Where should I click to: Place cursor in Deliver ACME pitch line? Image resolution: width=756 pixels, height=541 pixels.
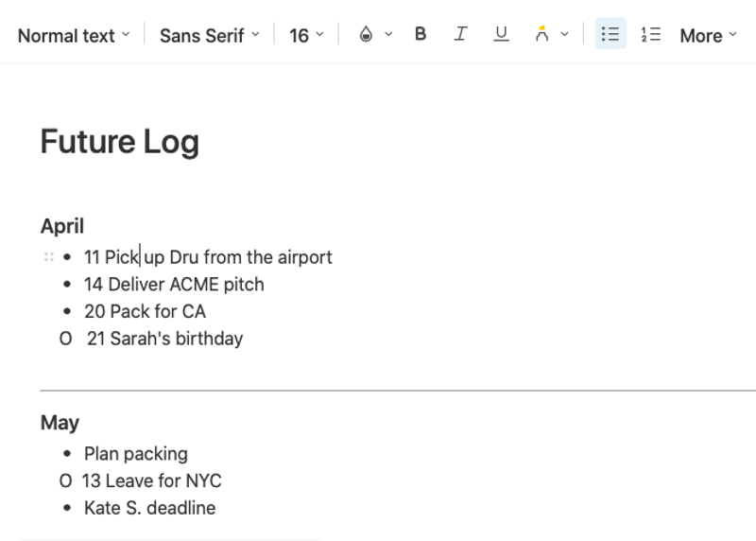click(x=185, y=285)
